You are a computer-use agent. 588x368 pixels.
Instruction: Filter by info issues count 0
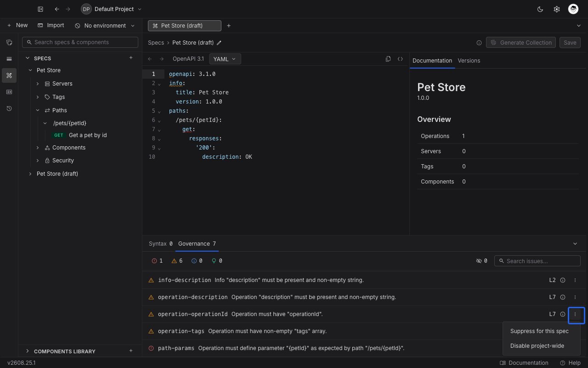tap(197, 261)
